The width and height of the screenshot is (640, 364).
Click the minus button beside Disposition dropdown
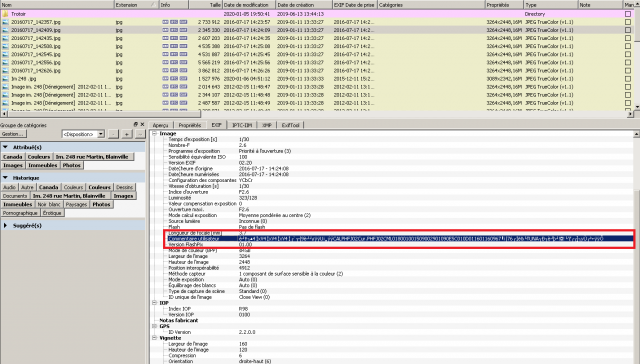coord(113,134)
